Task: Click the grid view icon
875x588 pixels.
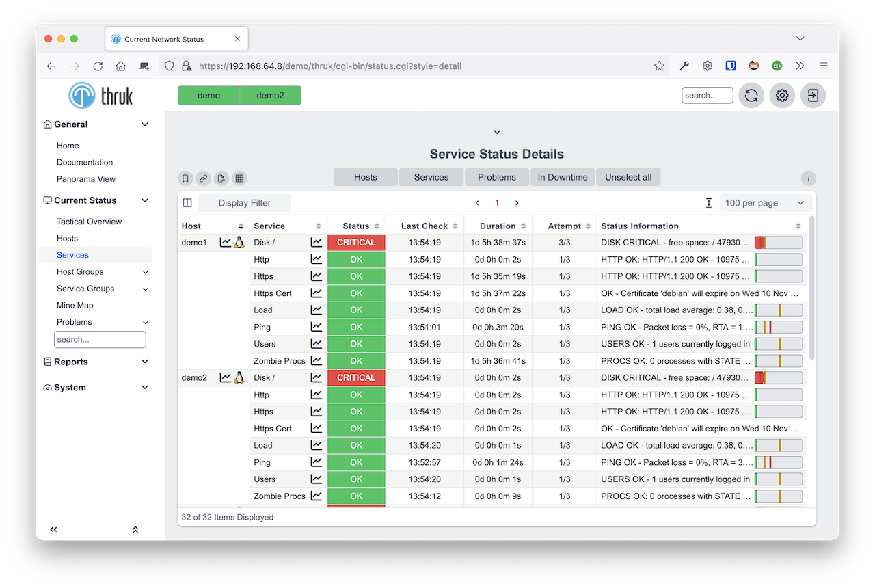Action: pos(239,178)
